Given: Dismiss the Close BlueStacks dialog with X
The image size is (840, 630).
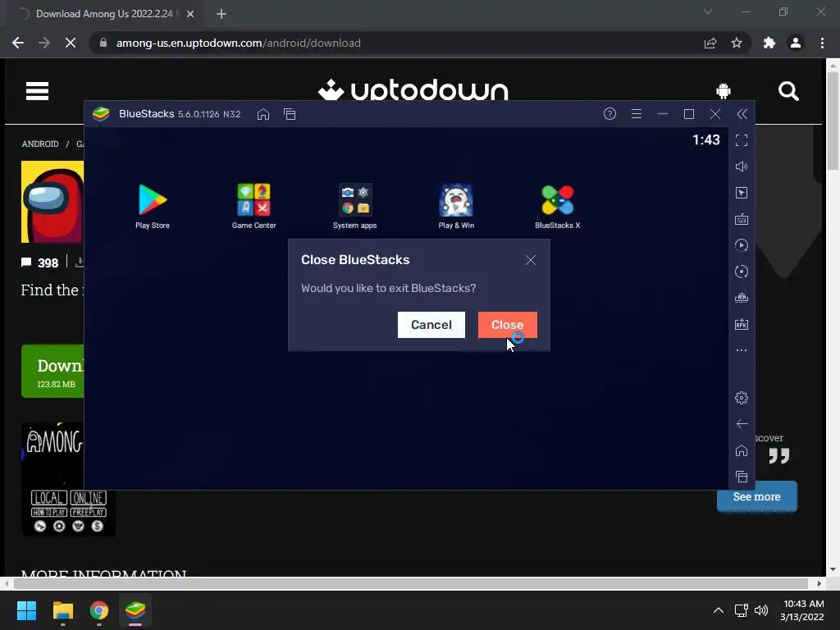Looking at the screenshot, I should click(531, 260).
